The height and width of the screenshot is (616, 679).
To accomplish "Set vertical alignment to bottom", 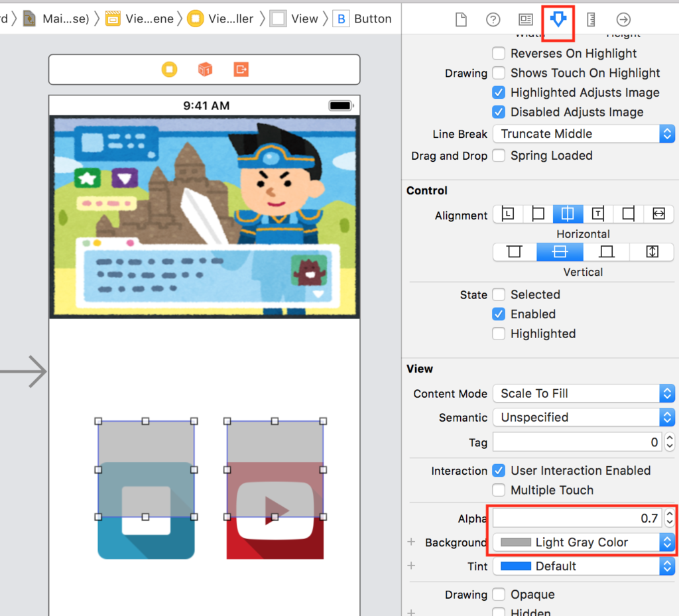I will click(606, 251).
